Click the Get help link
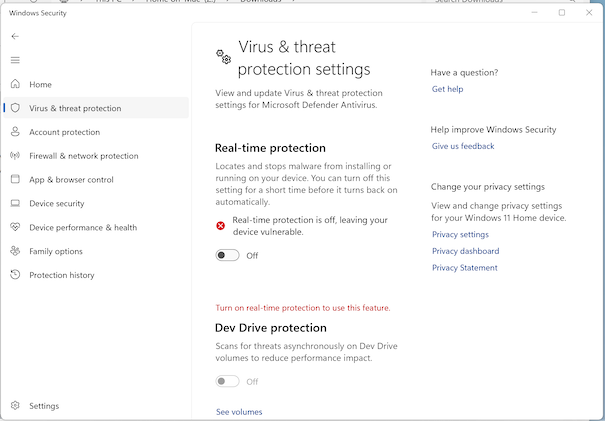The width and height of the screenshot is (605, 421). (x=447, y=89)
